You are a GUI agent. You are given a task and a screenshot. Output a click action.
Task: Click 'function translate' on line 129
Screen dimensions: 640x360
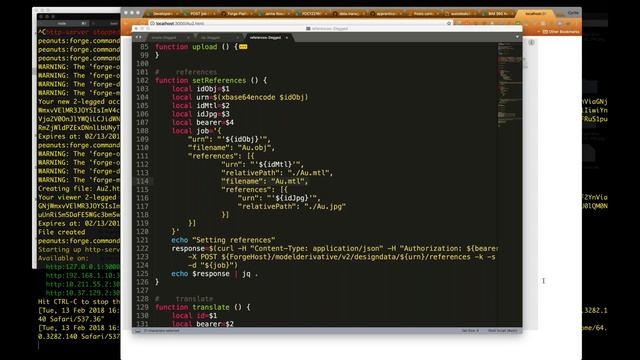(x=192, y=307)
